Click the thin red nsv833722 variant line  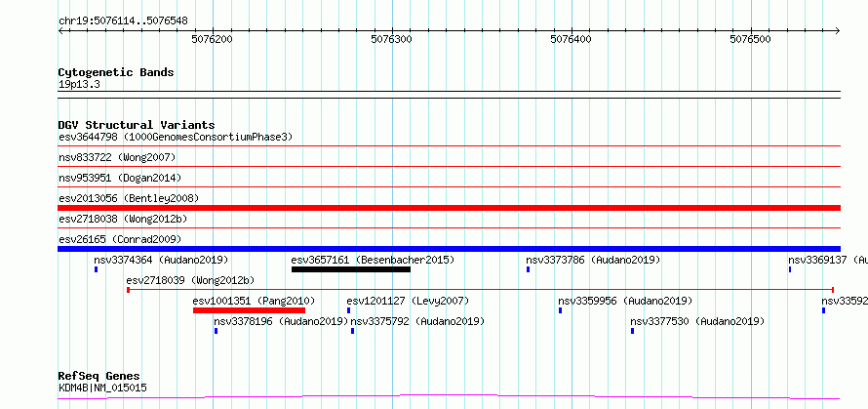point(449,166)
